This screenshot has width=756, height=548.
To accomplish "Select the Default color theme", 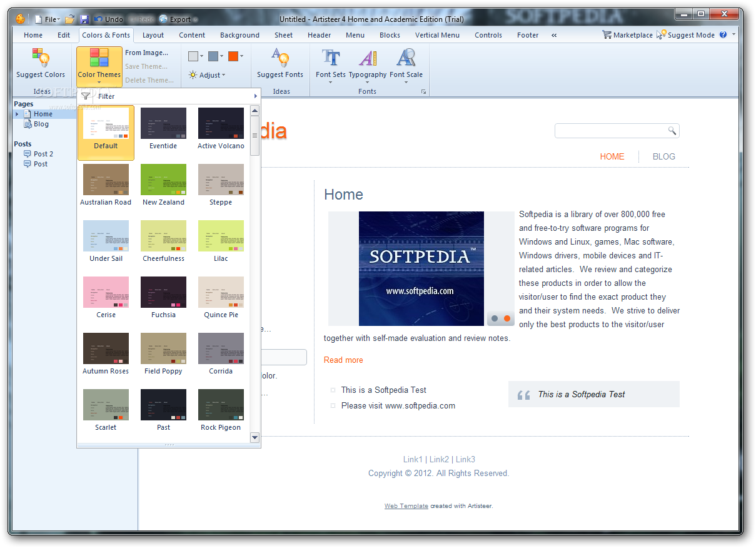I will tap(106, 133).
